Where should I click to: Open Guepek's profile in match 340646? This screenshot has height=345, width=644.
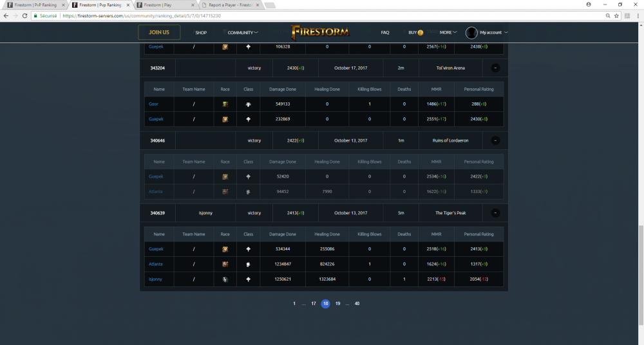click(x=156, y=176)
